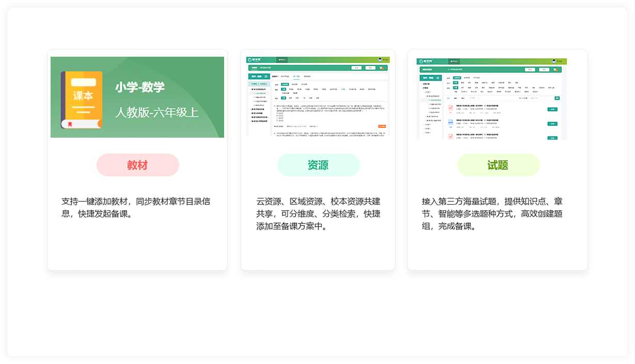Click the site logo in the 试题 screenshot
This screenshot has height=364, width=635.
point(426,61)
